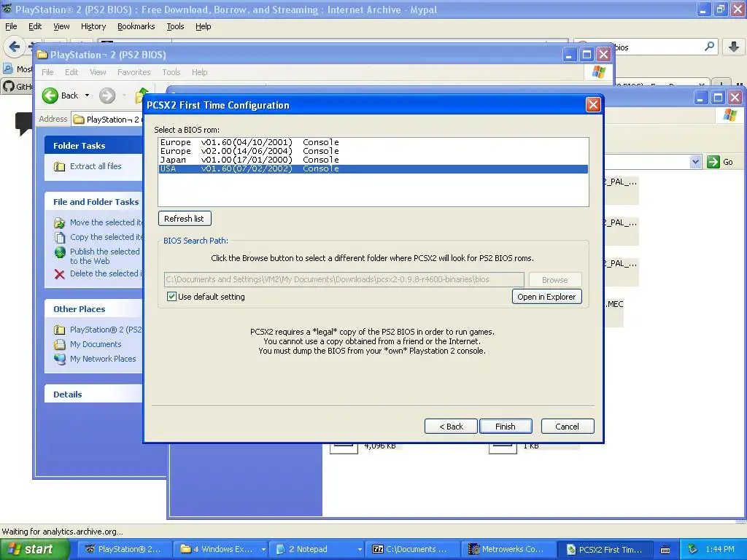Expand the Details panel header
Image resolution: width=747 pixels, height=560 pixels.
point(93,394)
